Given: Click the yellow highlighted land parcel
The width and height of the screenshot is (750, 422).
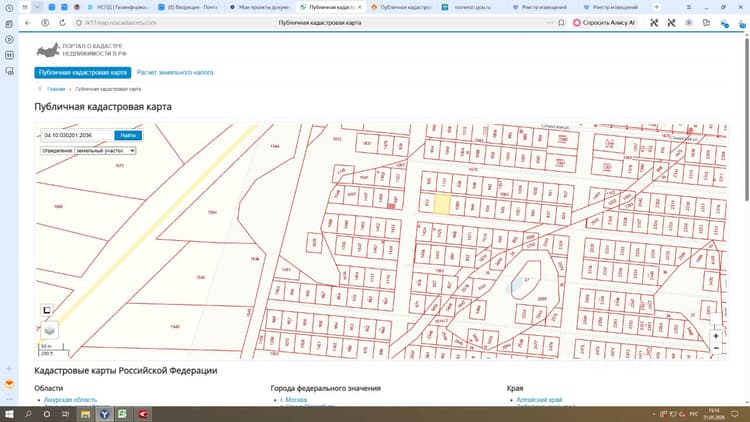Looking at the screenshot, I should (442, 204).
